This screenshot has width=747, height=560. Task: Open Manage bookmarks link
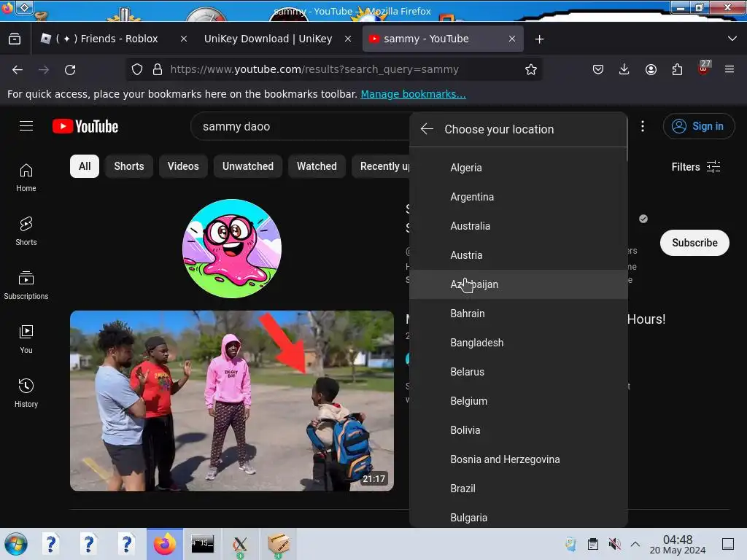click(x=413, y=94)
